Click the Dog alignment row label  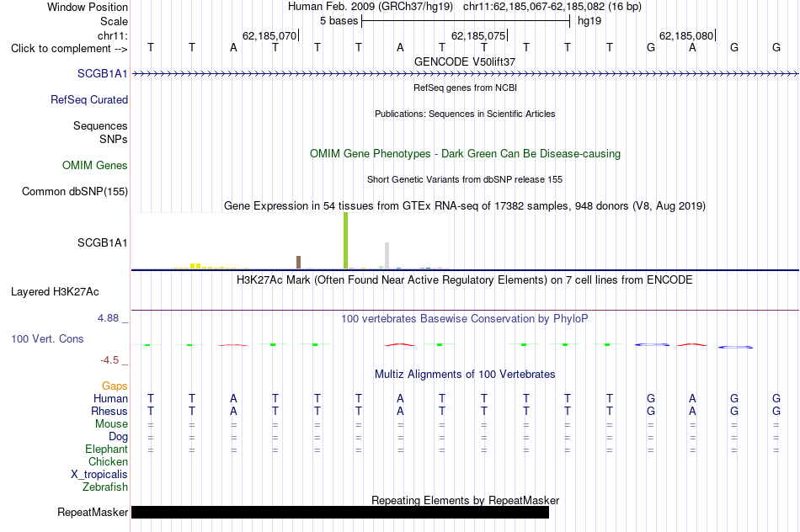118,437
